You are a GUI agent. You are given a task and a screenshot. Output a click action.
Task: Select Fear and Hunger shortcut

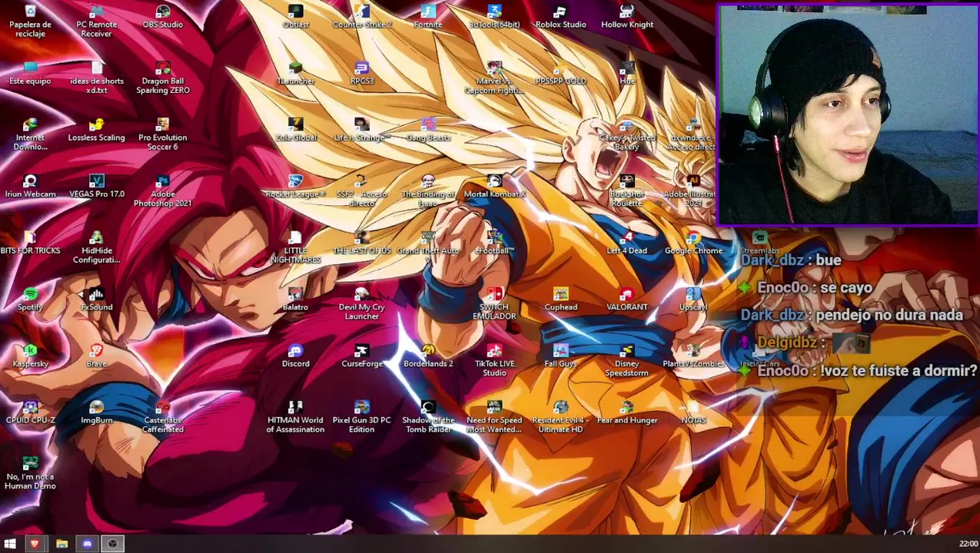[627, 412]
